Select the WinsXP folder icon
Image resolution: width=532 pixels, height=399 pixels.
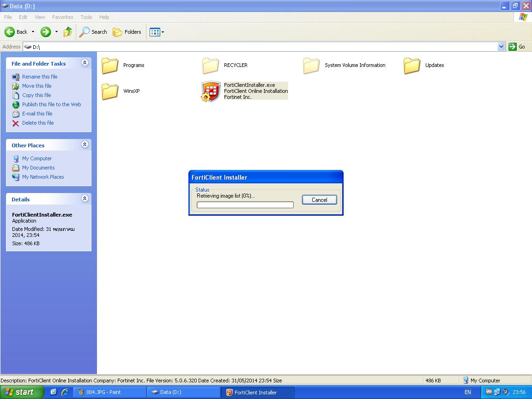tap(110, 91)
